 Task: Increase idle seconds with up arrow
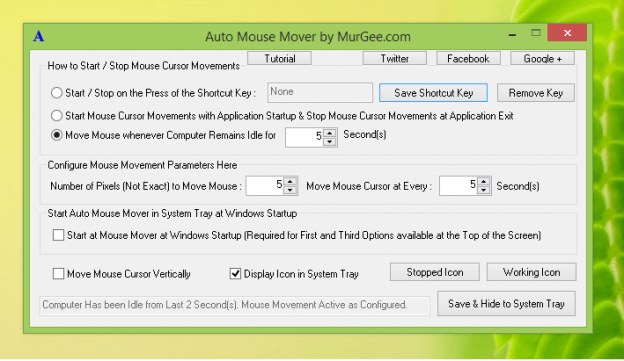click(330, 133)
